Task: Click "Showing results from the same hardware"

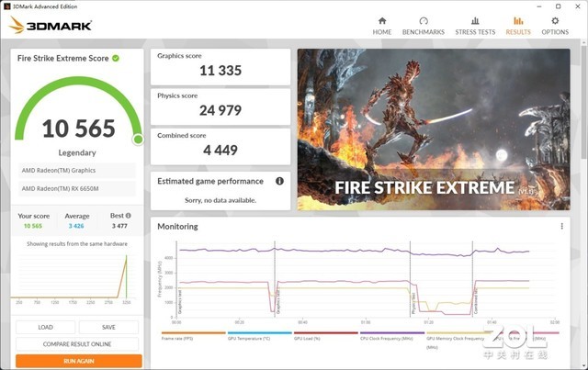Action: [x=77, y=244]
